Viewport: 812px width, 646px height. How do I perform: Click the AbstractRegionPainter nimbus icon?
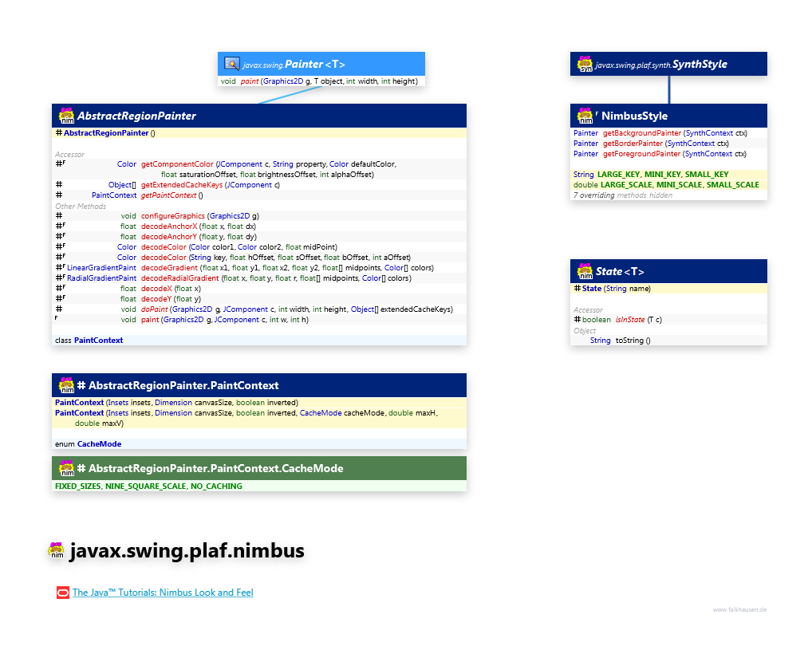[67, 116]
